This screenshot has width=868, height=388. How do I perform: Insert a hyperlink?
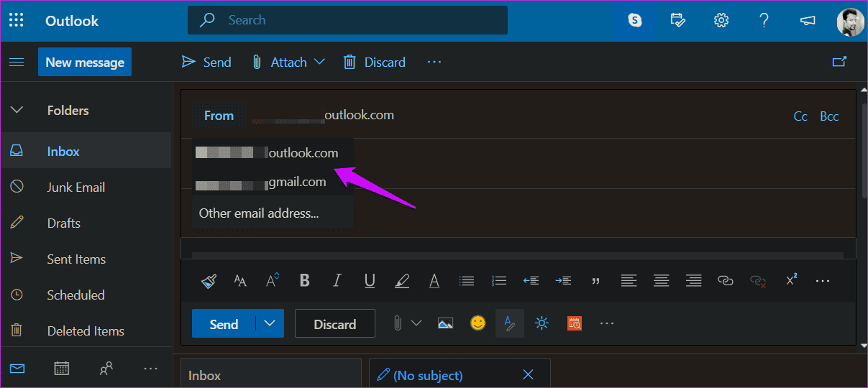coord(726,281)
